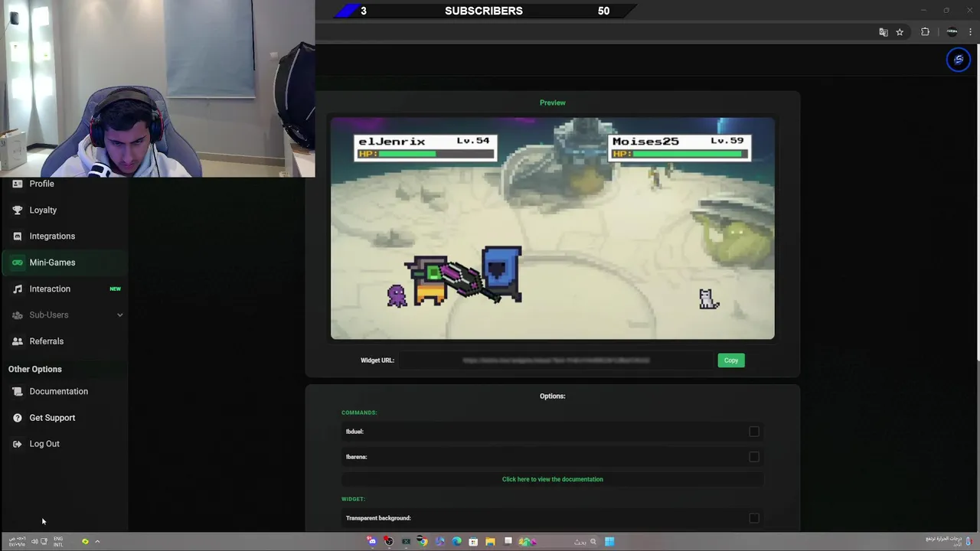Click the battle widget preview image
Screen dimensions: 980x551
553,228
